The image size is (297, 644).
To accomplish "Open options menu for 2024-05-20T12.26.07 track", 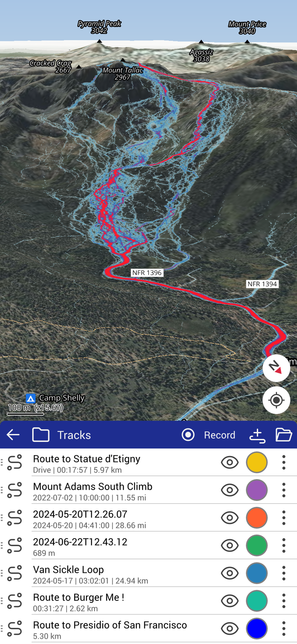I will pyautogui.click(x=284, y=518).
